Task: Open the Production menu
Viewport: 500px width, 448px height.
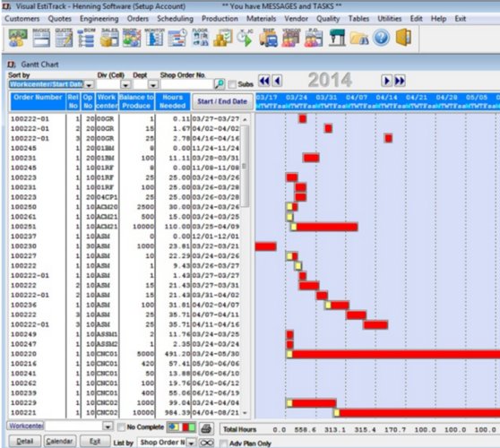Action: (x=220, y=19)
